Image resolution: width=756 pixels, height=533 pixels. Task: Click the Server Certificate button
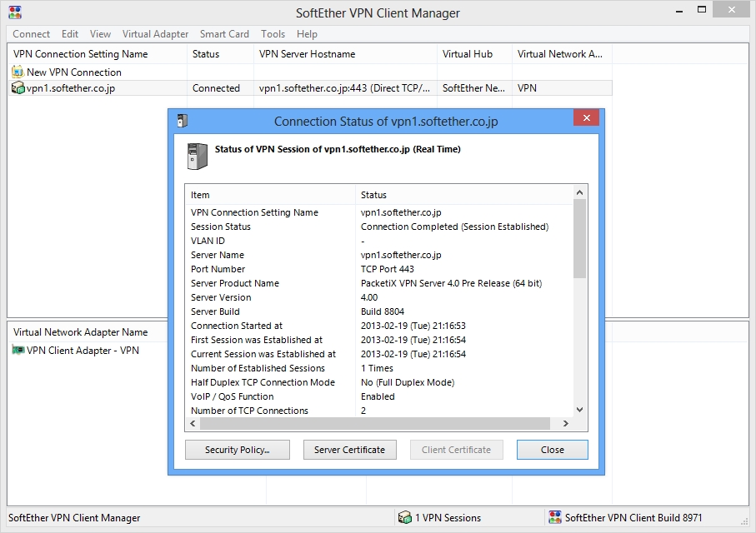tap(349, 449)
